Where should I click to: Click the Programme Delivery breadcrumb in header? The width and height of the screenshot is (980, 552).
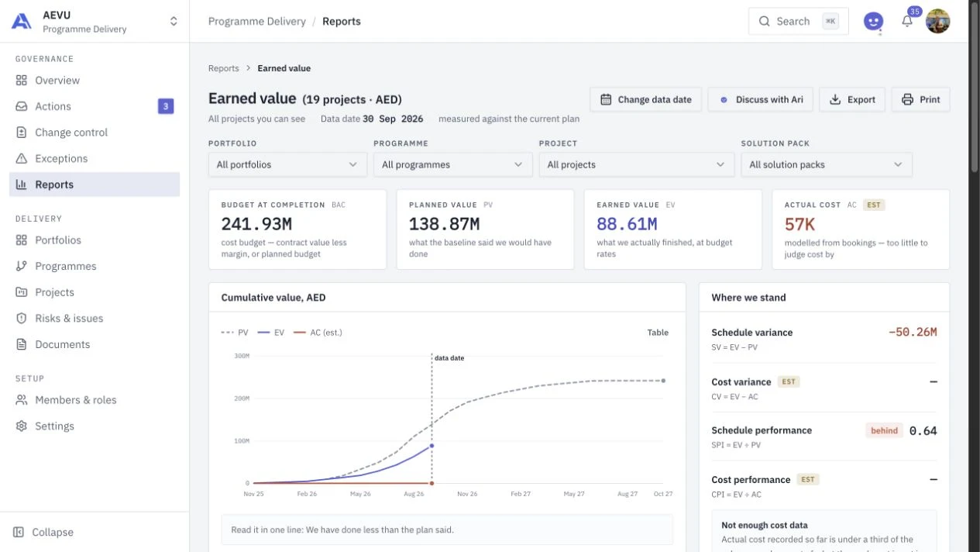(257, 22)
